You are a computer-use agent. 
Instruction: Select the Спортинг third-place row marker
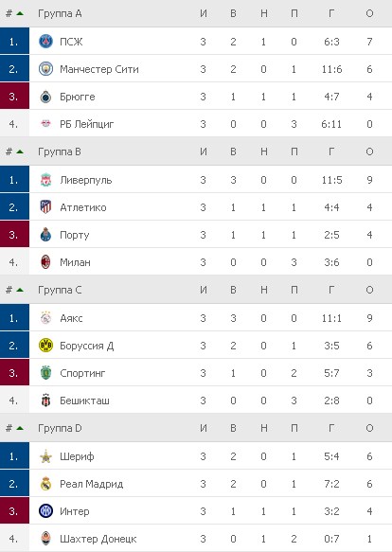(x=14, y=373)
